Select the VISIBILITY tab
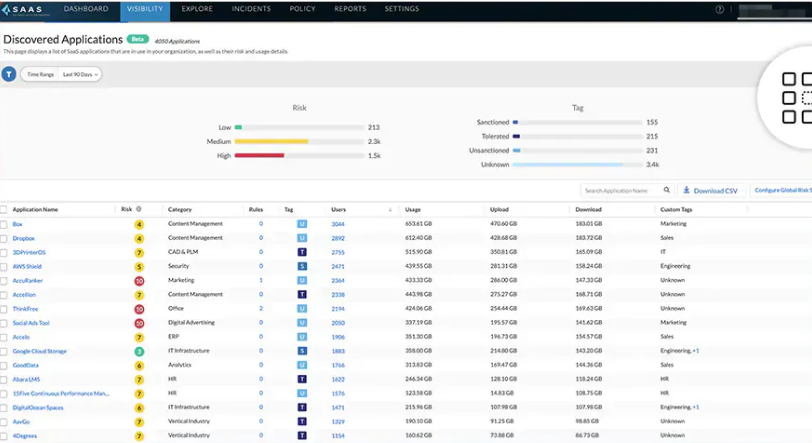The width and height of the screenshot is (812, 443). pyautogui.click(x=145, y=10)
